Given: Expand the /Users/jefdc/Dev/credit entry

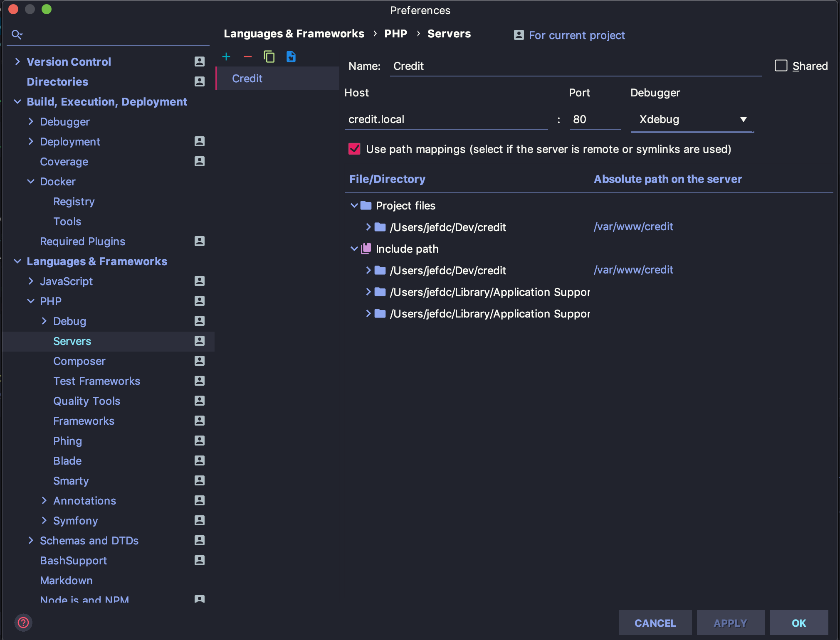Looking at the screenshot, I should point(369,227).
